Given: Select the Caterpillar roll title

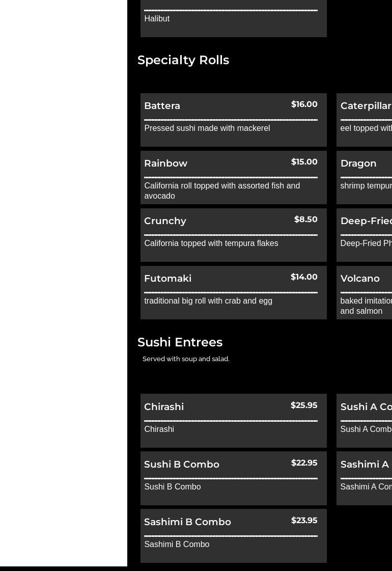Looking at the screenshot, I should tap(366, 106).
